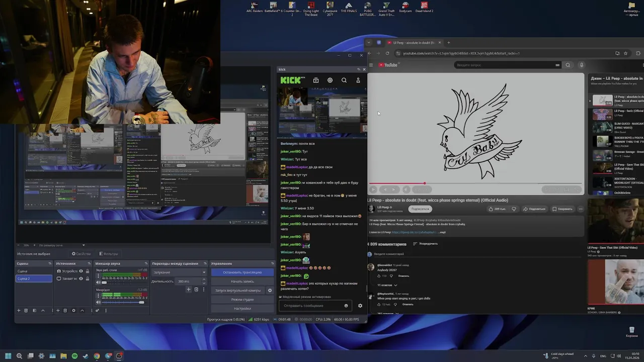The image size is (644, 362).
Task: Toggle lock on Устройство source
Action: click(87, 271)
